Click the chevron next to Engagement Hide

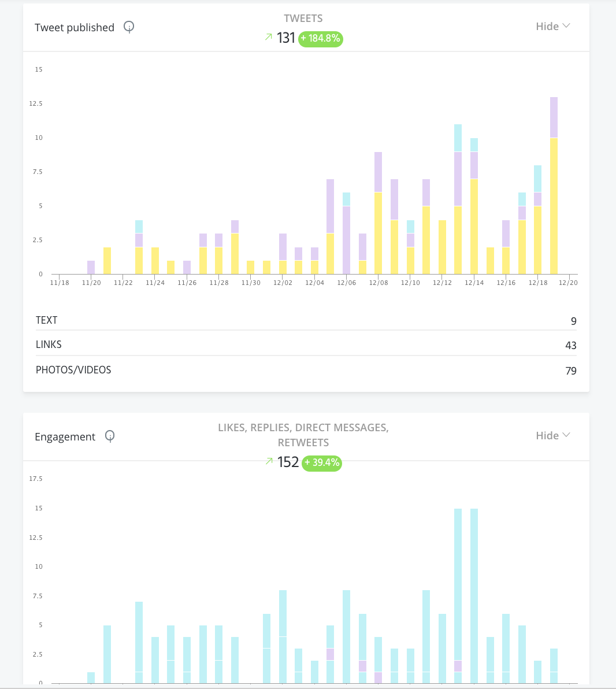(x=566, y=435)
